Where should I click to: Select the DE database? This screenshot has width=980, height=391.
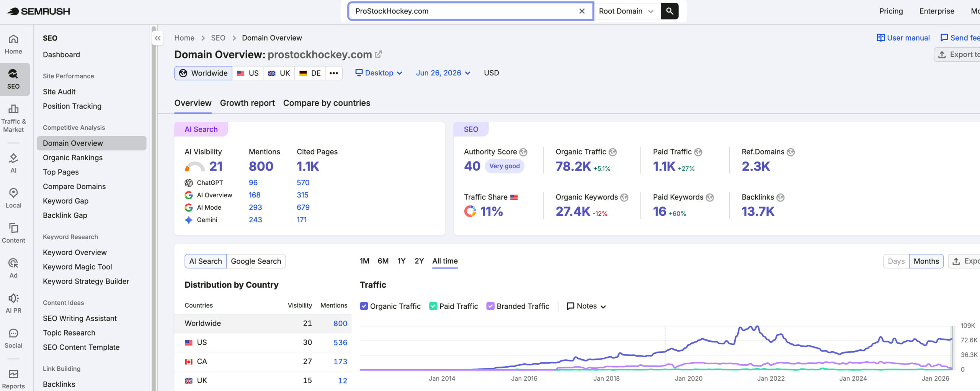pyautogui.click(x=310, y=73)
